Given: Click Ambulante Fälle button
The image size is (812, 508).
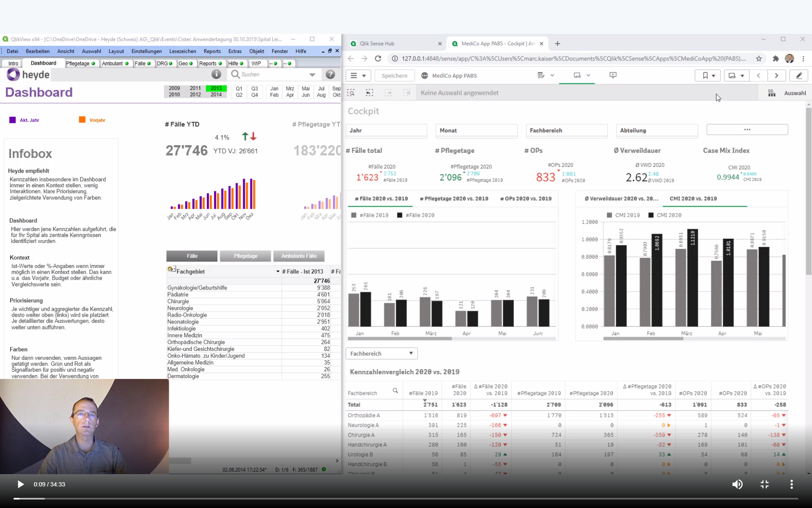Looking at the screenshot, I should 299,256.
